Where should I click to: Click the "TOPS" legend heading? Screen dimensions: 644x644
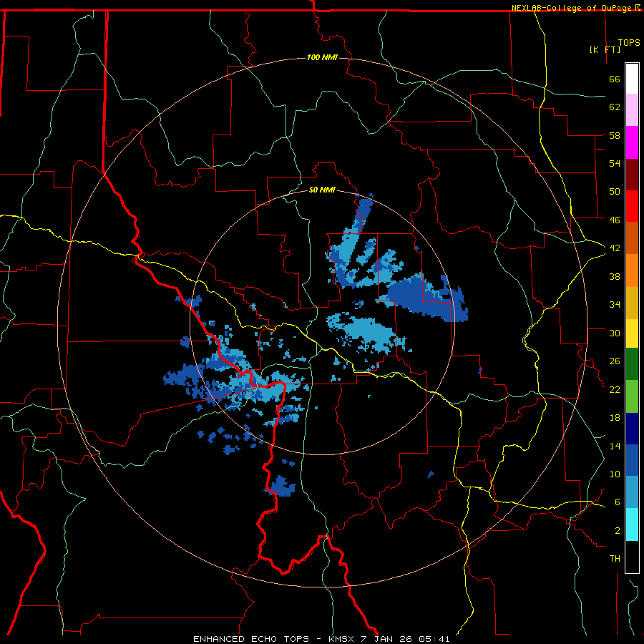click(x=629, y=42)
